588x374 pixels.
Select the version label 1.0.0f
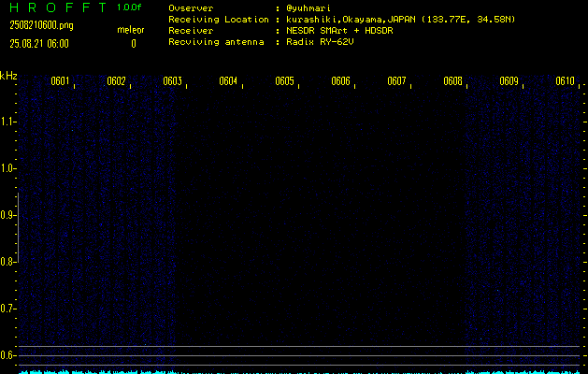(x=129, y=7)
